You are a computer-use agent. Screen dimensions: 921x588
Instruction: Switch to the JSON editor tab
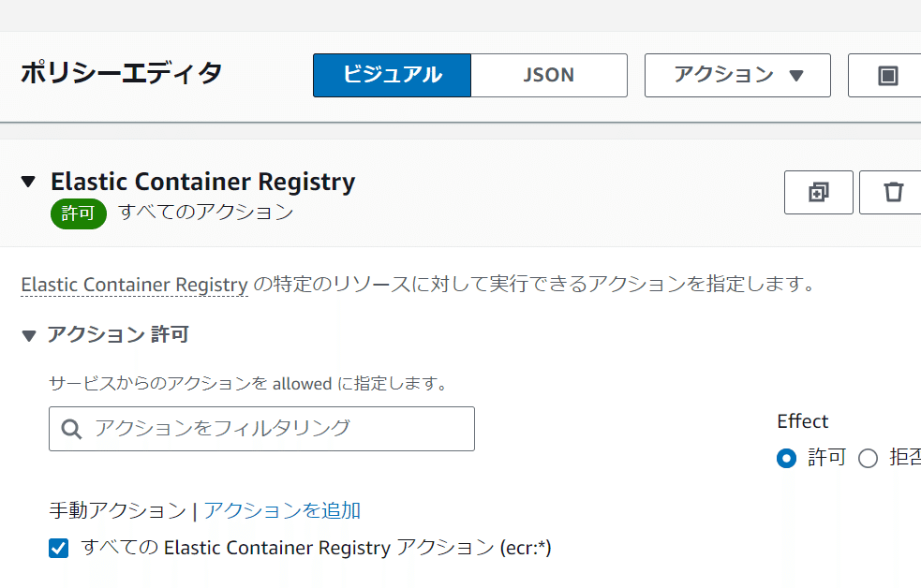(548, 76)
